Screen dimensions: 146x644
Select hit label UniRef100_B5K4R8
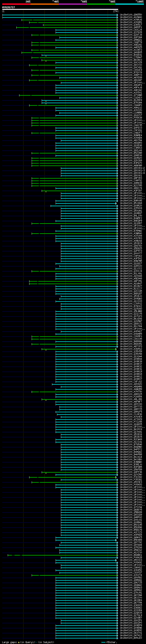131,540
